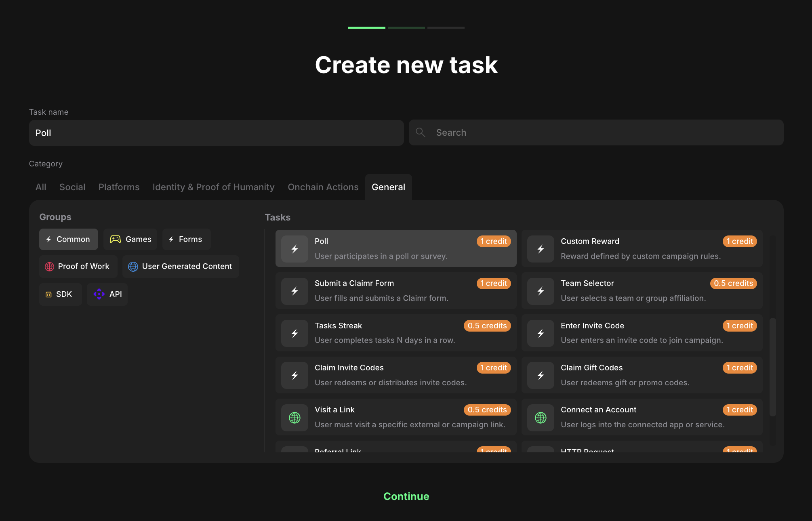Choose the Forms group filter
Image resolution: width=812 pixels, height=521 pixels.
click(187, 239)
